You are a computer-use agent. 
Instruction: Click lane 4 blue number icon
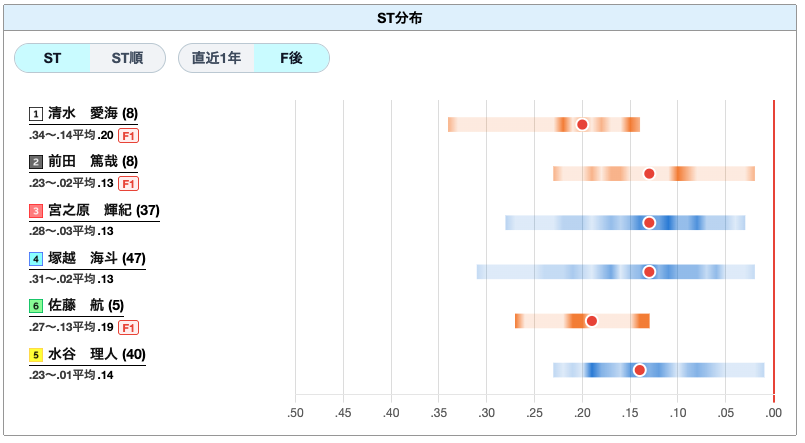click(x=35, y=259)
